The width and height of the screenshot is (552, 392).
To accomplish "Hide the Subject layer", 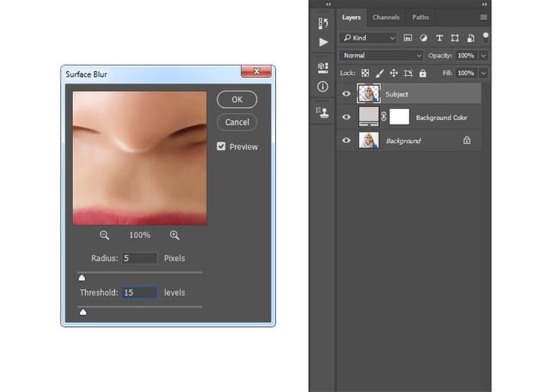I will coord(346,93).
